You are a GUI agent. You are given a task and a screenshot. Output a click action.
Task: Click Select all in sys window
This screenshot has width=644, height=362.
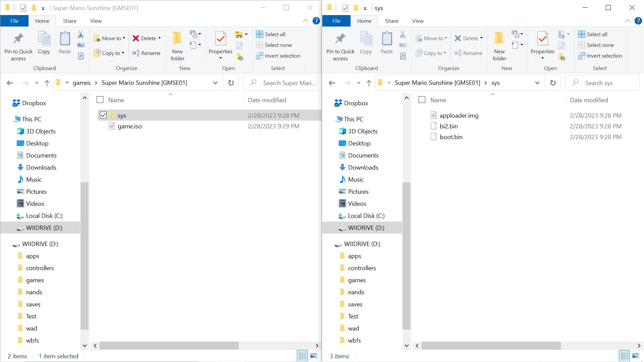click(x=593, y=34)
